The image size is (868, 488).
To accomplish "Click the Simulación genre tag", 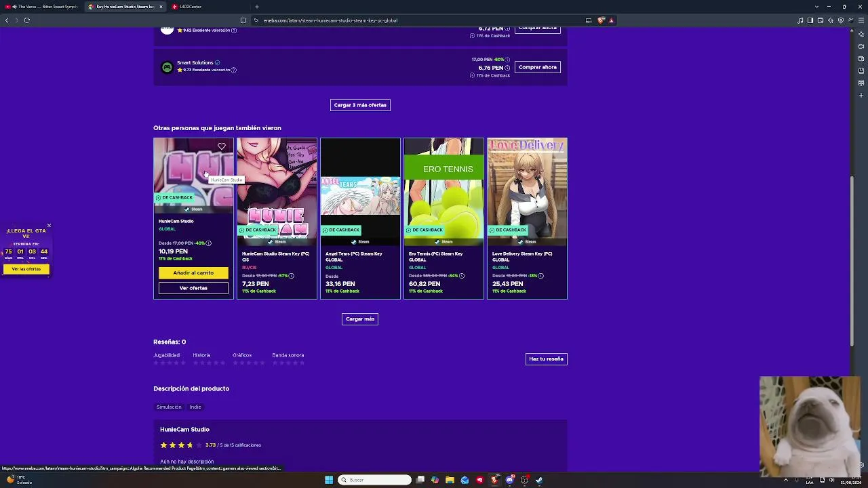I will (169, 407).
